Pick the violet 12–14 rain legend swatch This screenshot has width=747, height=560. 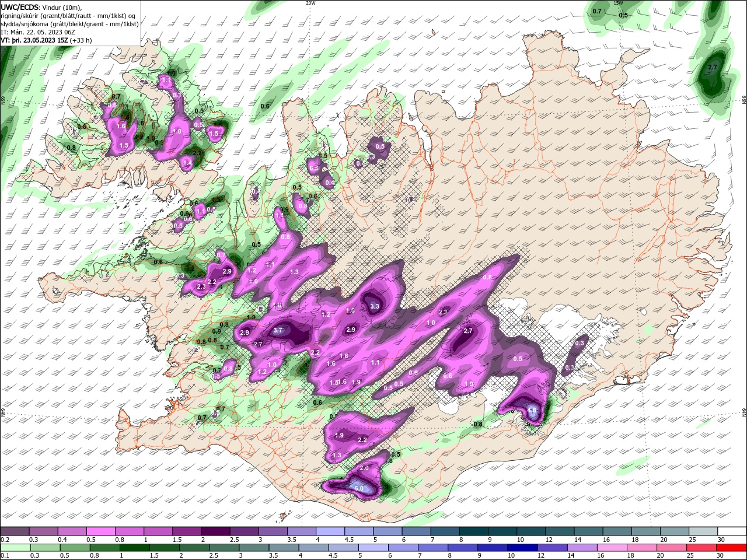[553, 548]
